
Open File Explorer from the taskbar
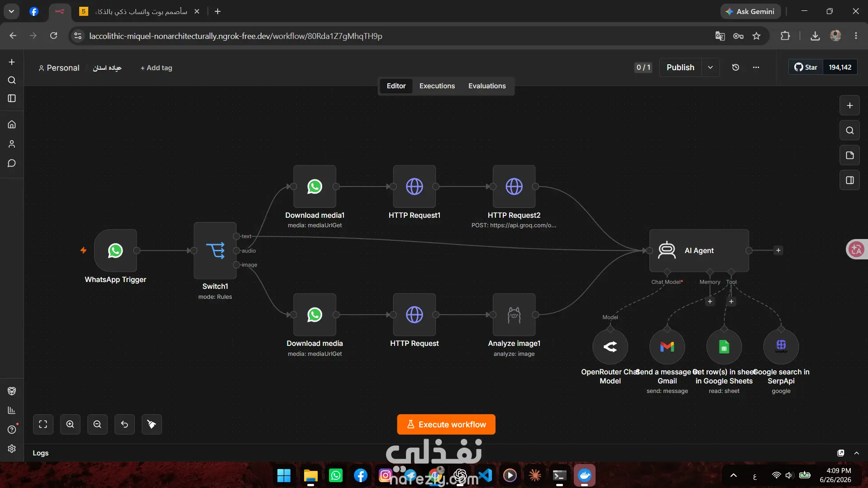tap(310, 475)
